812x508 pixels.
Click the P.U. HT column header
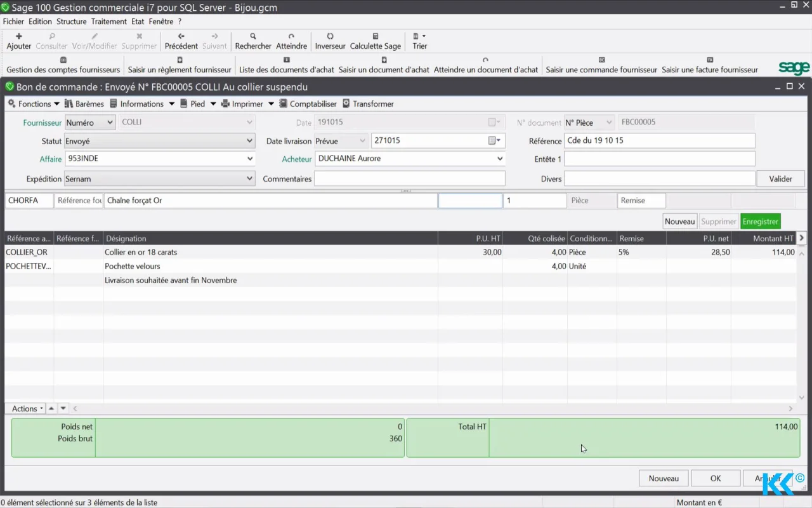click(x=470, y=238)
